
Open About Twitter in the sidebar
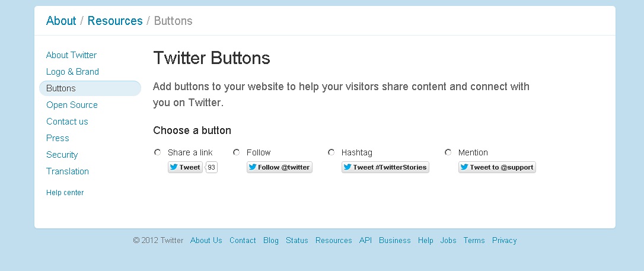[x=71, y=55]
